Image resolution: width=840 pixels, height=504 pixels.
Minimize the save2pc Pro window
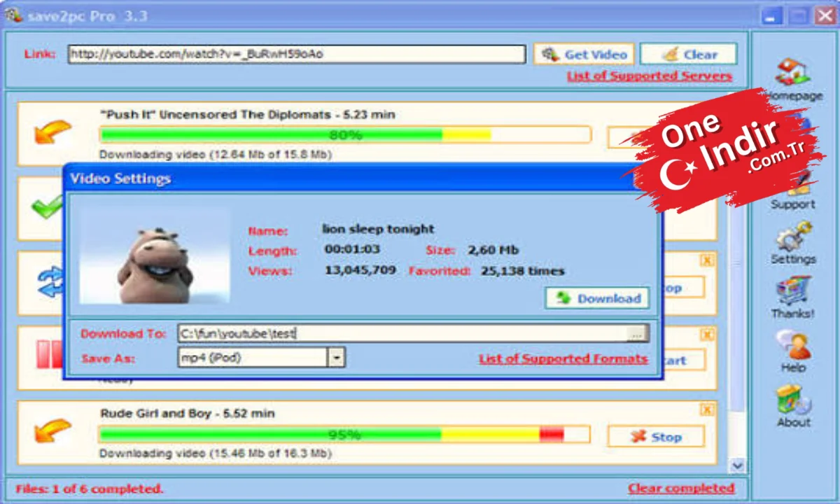pyautogui.click(x=771, y=15)
